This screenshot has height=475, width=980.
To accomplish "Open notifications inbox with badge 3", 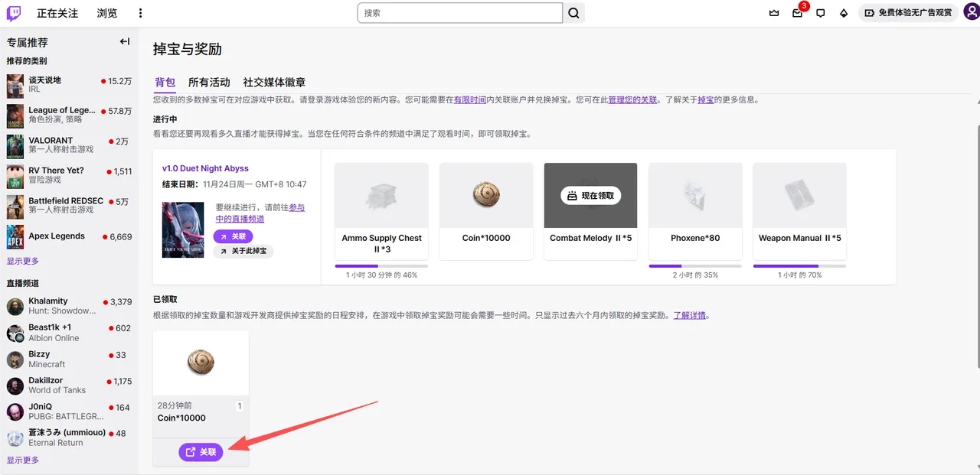I will tap(797, 13).
